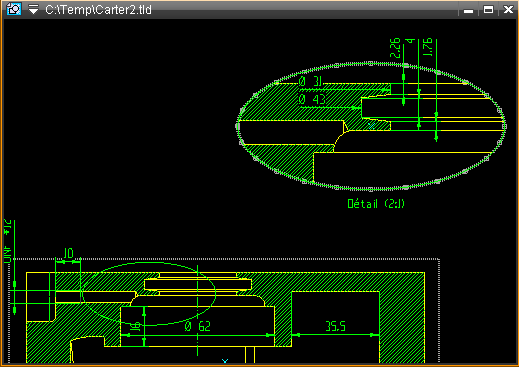
Task: Select the Détail (2:1) view label
Action: click(x=376, y=203)
